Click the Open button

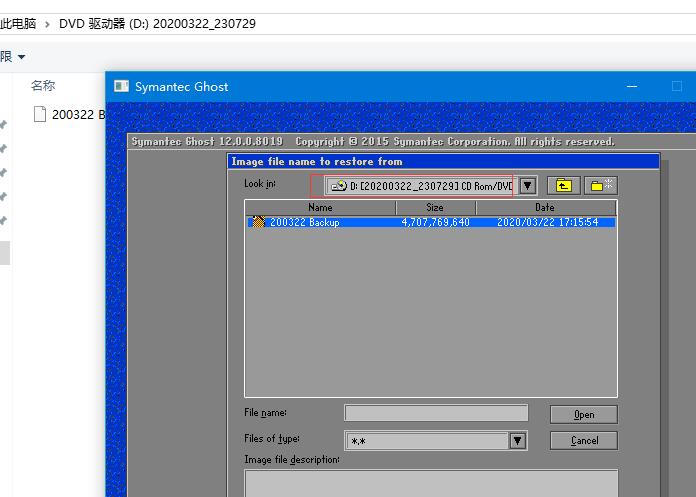click(584, 414)
